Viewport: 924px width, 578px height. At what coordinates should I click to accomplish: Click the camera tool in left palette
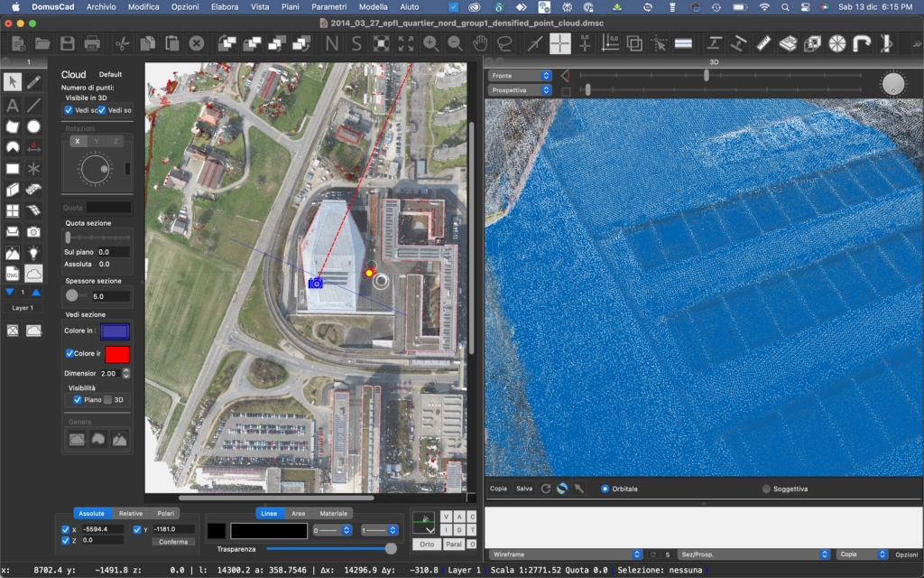[33, 232]
